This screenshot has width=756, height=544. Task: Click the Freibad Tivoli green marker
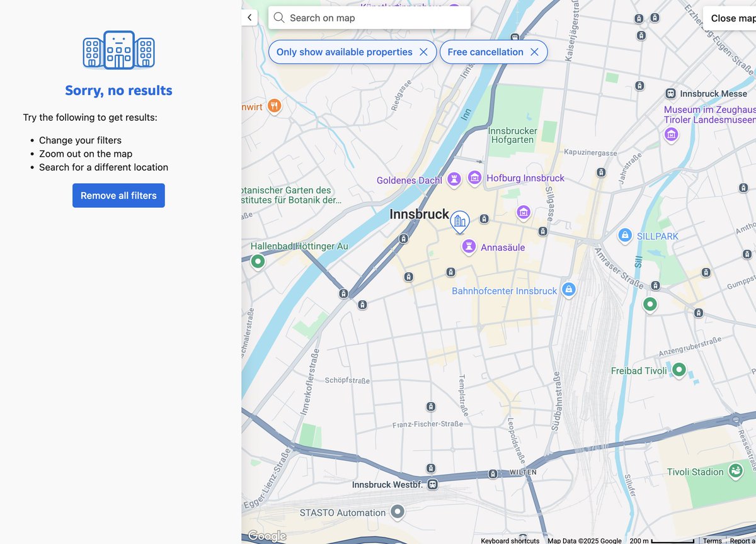click(679, 370)
